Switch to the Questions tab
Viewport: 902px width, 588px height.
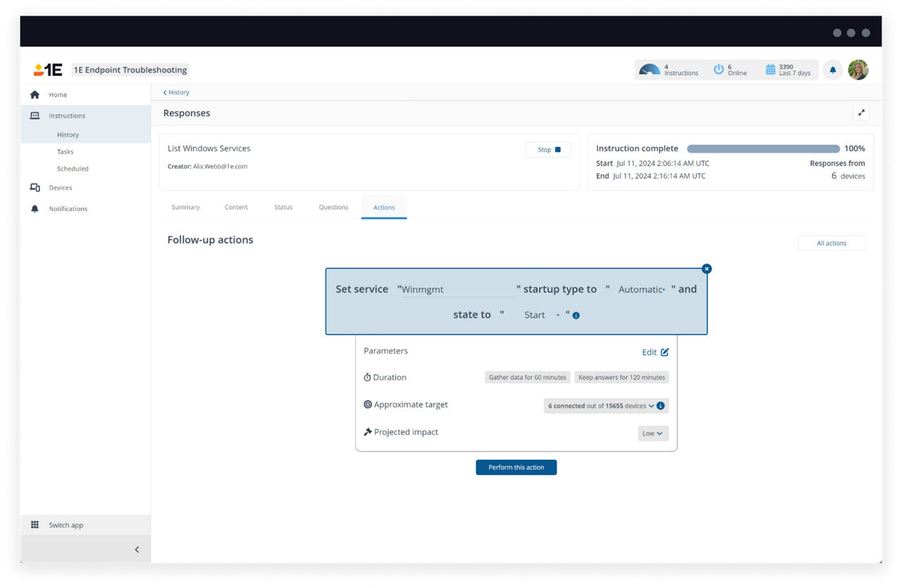pos(333,207)
